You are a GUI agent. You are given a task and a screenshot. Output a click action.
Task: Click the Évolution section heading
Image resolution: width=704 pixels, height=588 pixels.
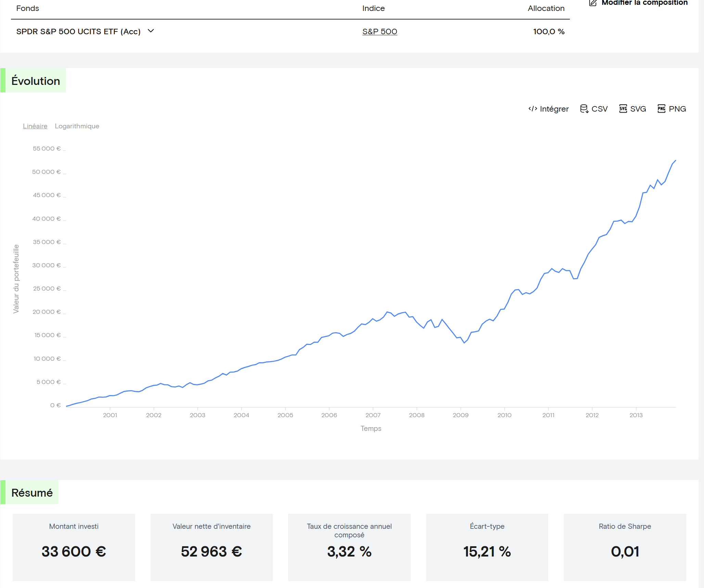pyautogui.click(x=36, y=81)
